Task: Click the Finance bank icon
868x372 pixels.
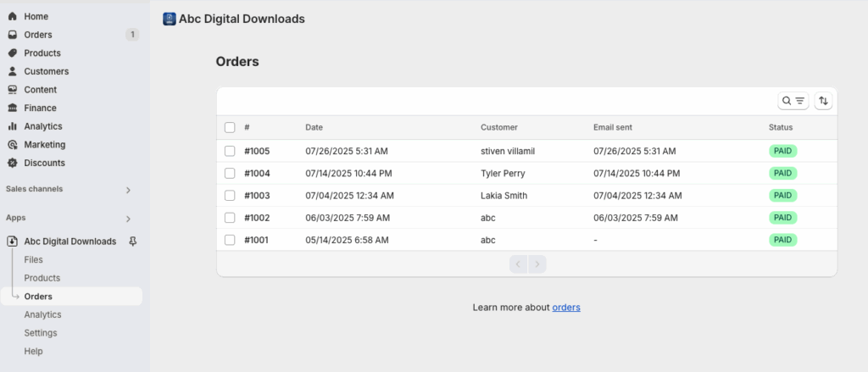Action: click(x=12, y=108)
